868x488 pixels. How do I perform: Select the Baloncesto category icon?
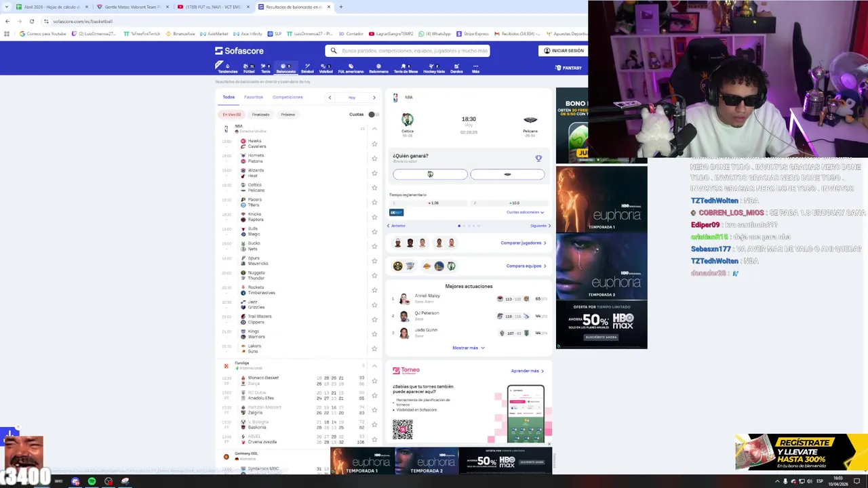(286, 68)
